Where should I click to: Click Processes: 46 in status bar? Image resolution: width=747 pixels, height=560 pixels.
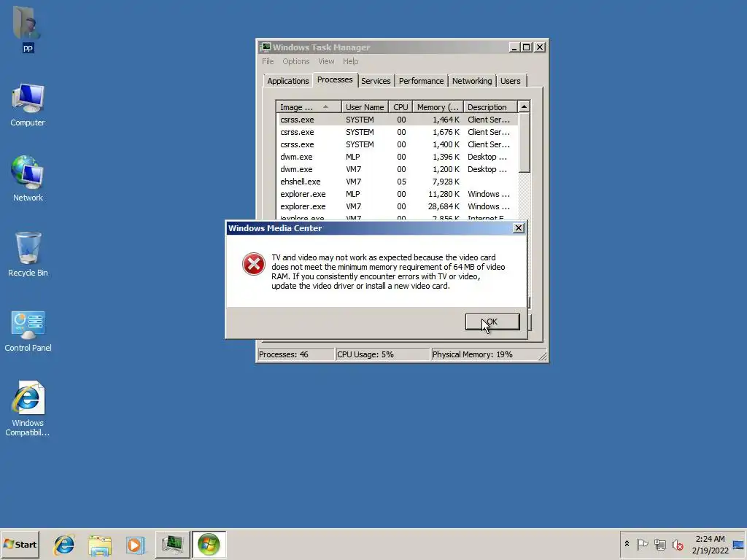[x=295, y=354]
